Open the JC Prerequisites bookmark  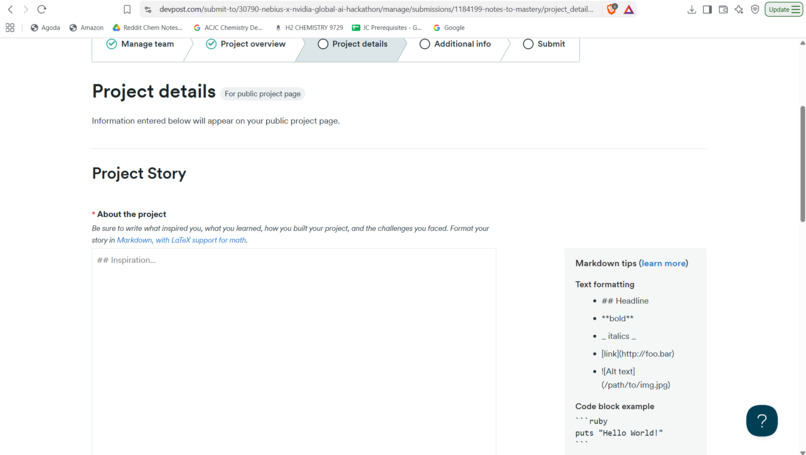[387, 28]
